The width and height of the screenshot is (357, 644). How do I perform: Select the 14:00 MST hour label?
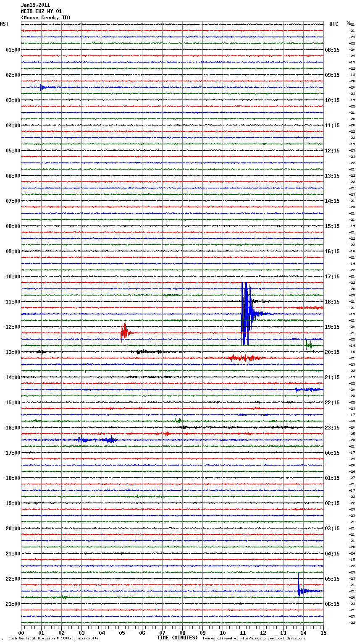[x=13, y=377]
